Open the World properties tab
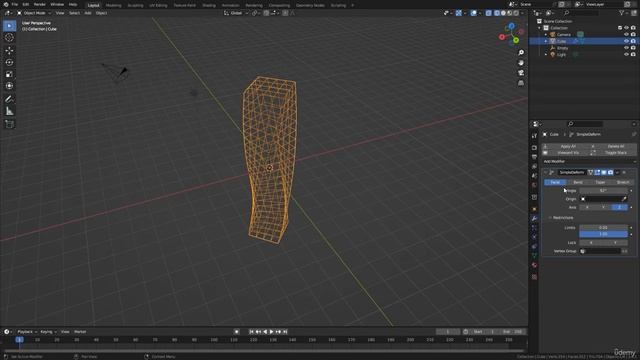The image size is (640, 360). (534, 186)
